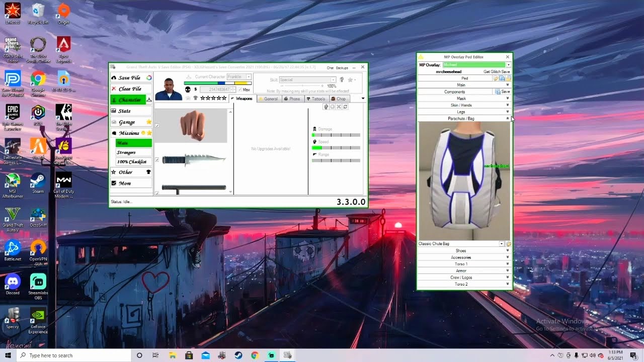Switch to the Weapons tab
Screen dimensions: 644x362
coord(243,99)
